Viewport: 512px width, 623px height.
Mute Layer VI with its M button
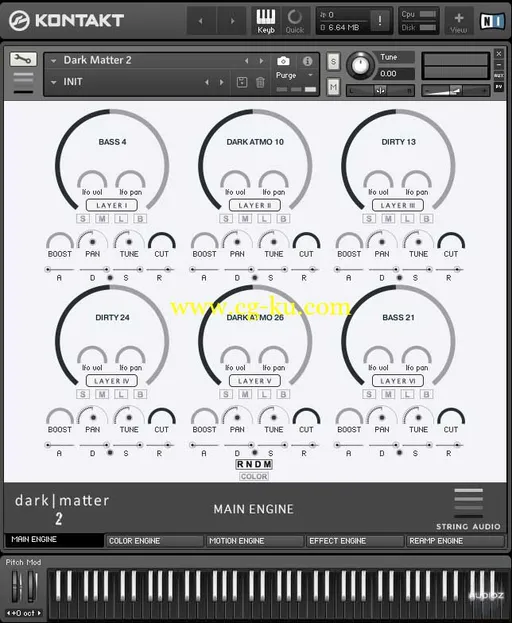point(388,394)
